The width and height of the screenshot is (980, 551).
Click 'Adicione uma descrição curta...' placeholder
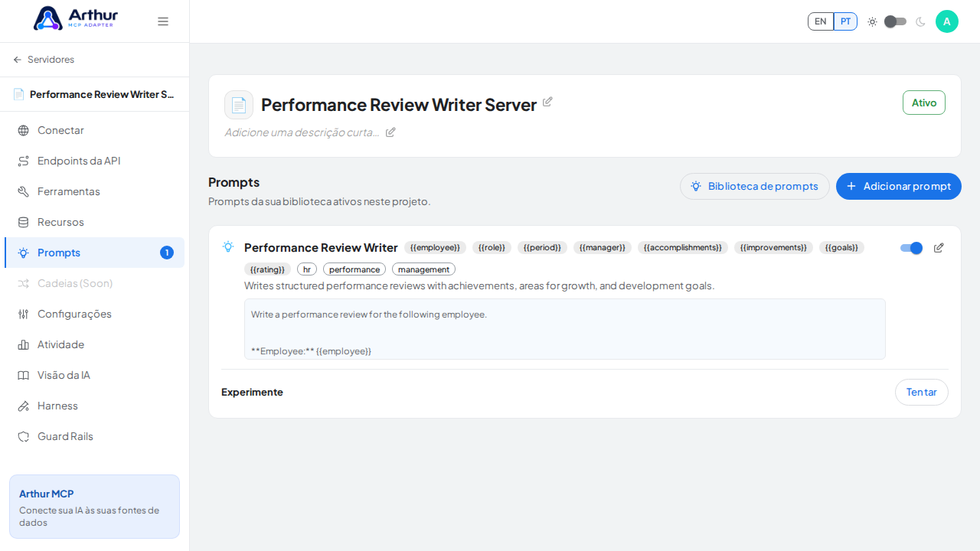[x=302, y=132]
